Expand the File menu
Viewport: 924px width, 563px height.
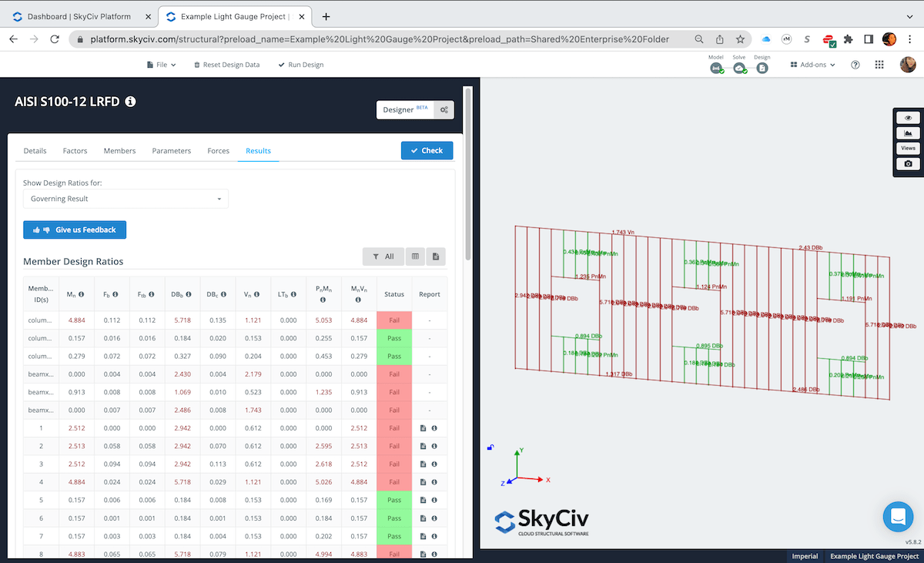coord(160,65)
